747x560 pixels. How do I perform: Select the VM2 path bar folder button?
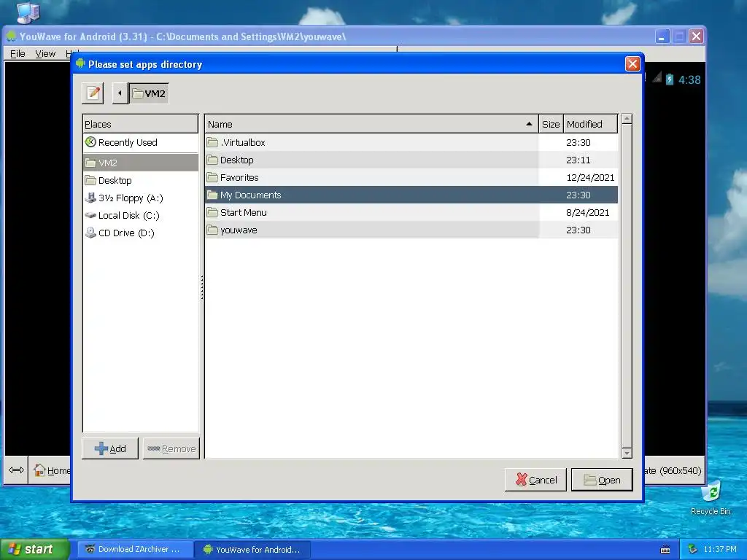149,93
